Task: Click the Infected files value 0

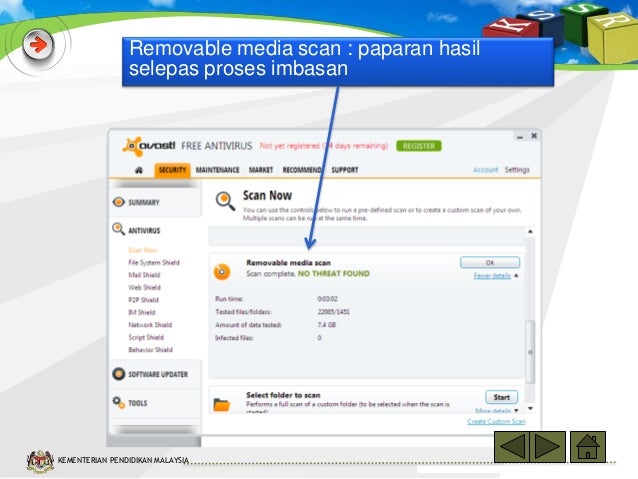Action: pos(319,338)
